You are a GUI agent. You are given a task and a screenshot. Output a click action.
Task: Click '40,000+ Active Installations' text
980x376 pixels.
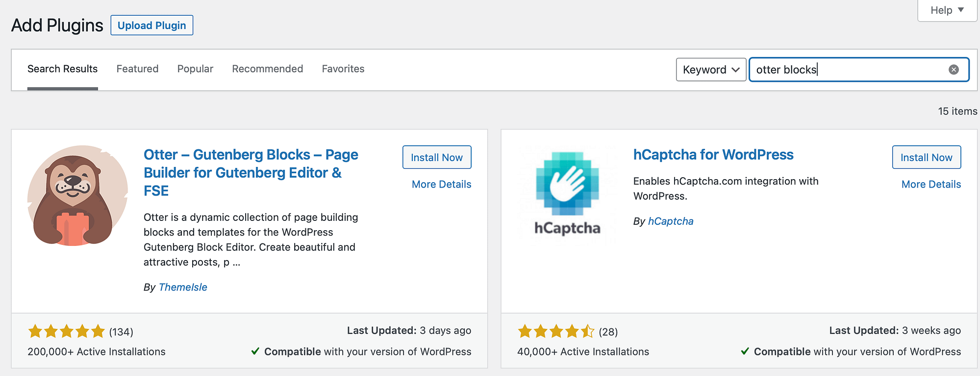(x=583, y=352)
